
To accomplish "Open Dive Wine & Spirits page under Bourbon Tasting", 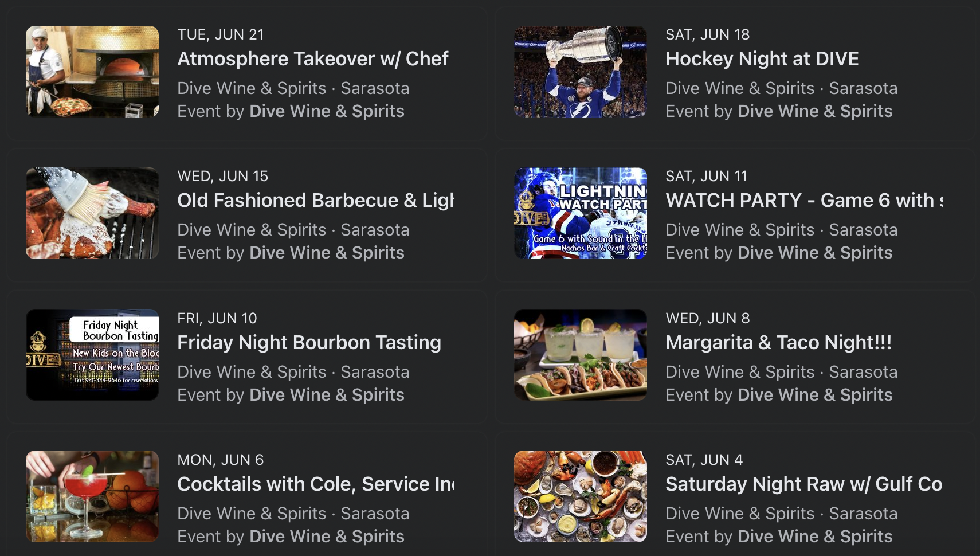I will pyautogui.click(x=327, y=394).
